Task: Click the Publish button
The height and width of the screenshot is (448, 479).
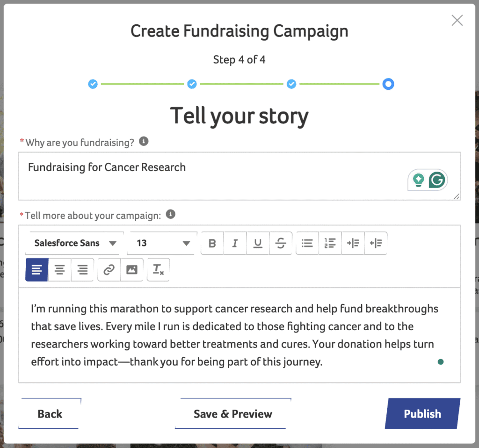Action: [x=422, y=414]
